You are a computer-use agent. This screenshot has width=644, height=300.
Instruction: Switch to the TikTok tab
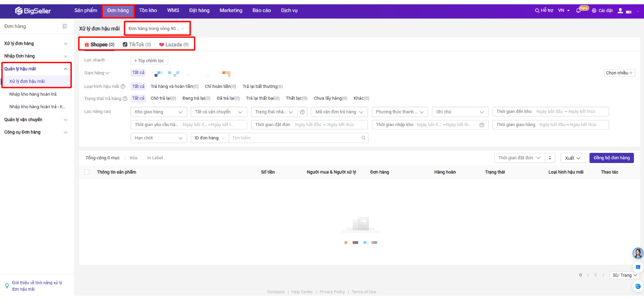pyautogui.click(x=137, y=45)
